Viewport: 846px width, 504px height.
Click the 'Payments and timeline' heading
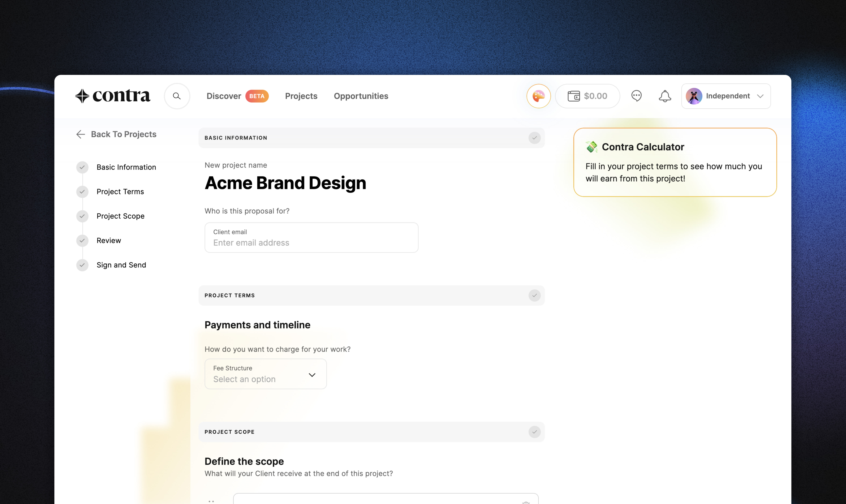(257, 325)
